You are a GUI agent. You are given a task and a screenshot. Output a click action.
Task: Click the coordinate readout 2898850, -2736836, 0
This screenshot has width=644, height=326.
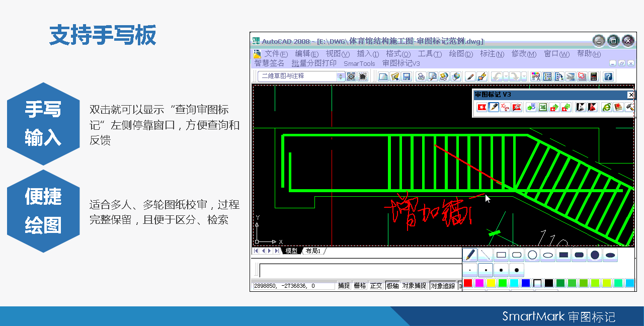(x=293, y=286)
